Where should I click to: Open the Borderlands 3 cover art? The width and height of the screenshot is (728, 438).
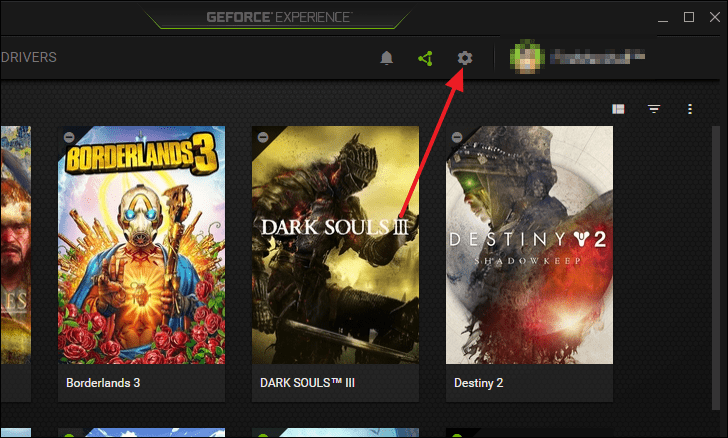click(142, 245)
